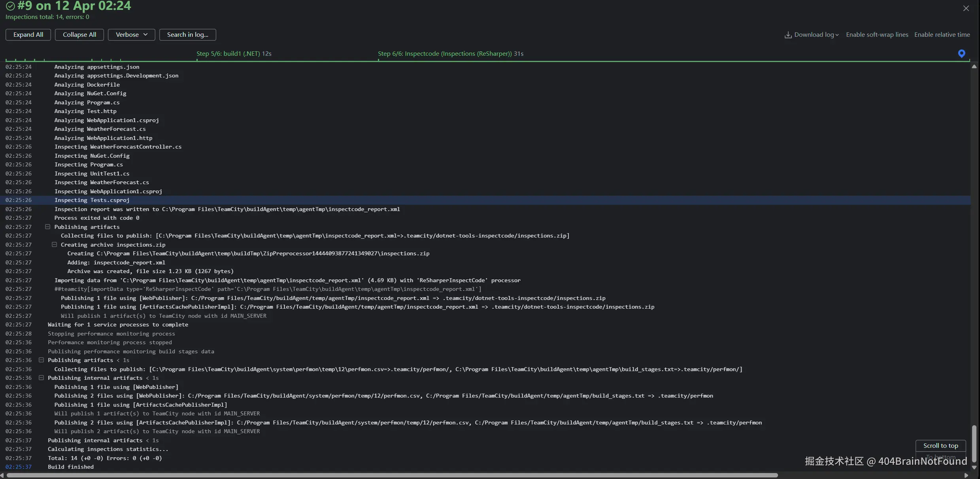Screen dimensions: 980x479
Task: Jump to Step 6/6 Inspectcode step
Action: point(450,54)
